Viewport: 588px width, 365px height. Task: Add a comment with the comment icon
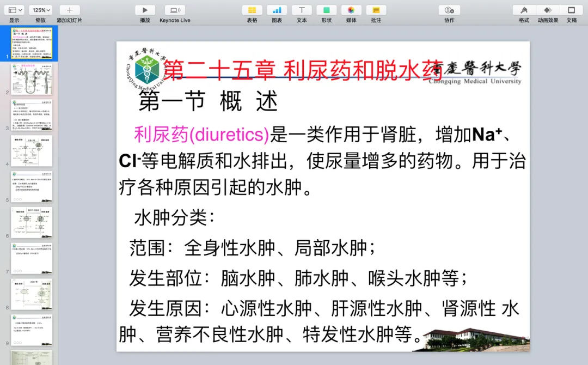376,10
